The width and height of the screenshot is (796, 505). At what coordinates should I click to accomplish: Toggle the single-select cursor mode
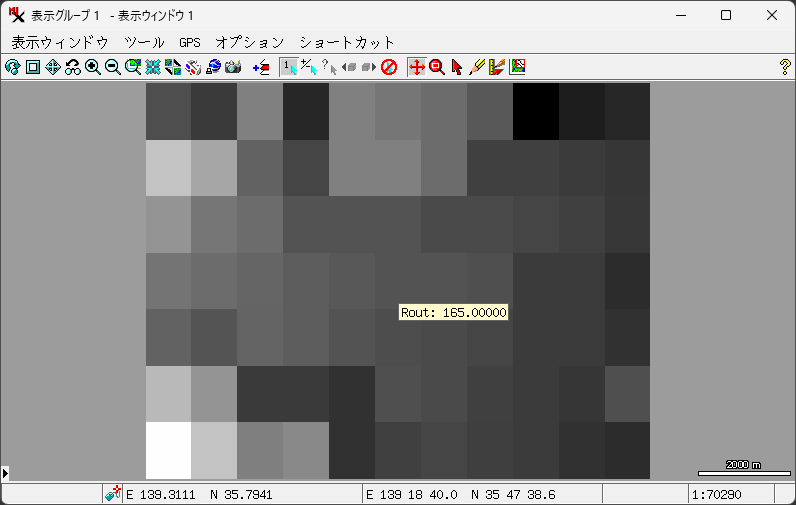coord(288,67)
